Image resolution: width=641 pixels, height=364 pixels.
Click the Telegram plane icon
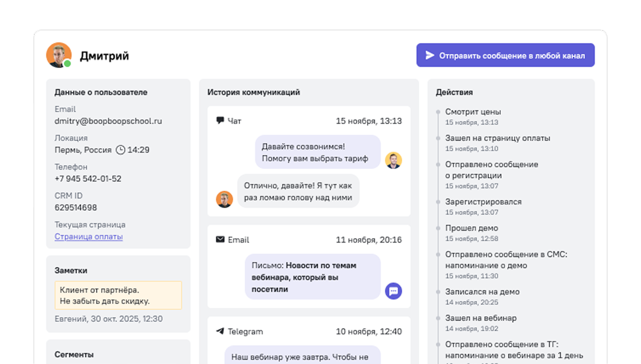coord(220,331)
